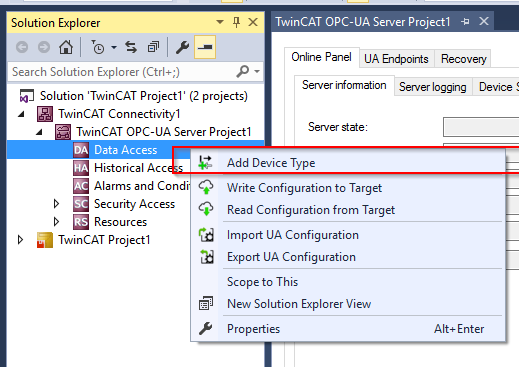
Task: Expand the Security Access node
Action: click(56, 204)
